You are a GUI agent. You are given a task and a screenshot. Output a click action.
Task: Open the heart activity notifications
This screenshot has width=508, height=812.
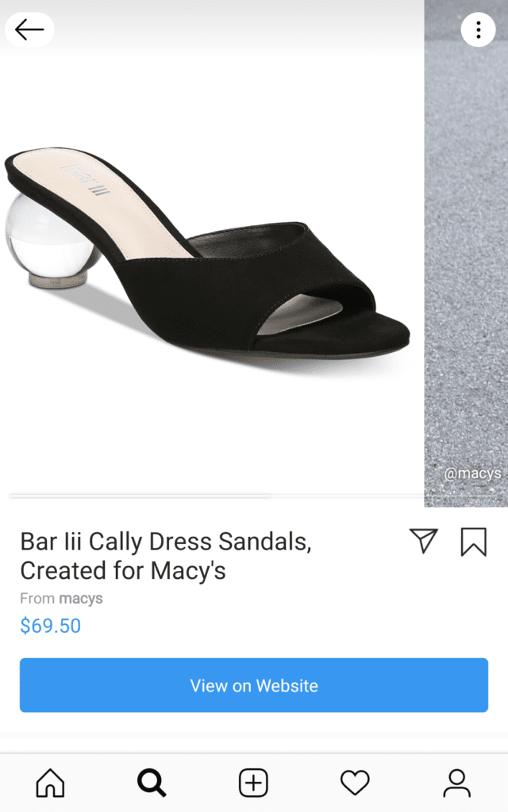tap(355, 782)
